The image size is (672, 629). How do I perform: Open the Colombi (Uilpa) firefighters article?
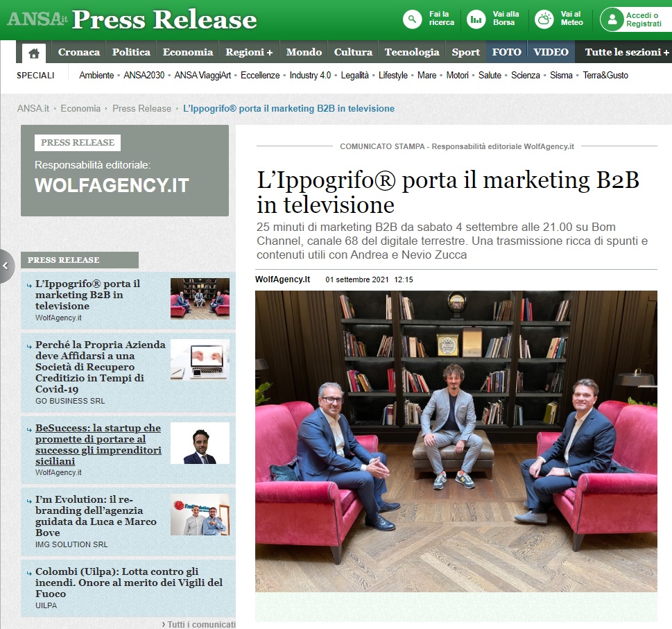pos(128,583)
